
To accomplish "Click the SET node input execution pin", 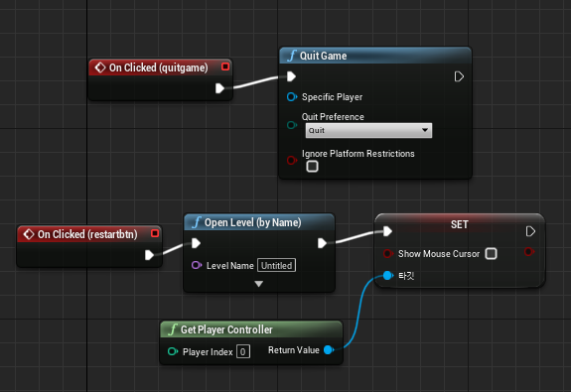I will (387, 231).
